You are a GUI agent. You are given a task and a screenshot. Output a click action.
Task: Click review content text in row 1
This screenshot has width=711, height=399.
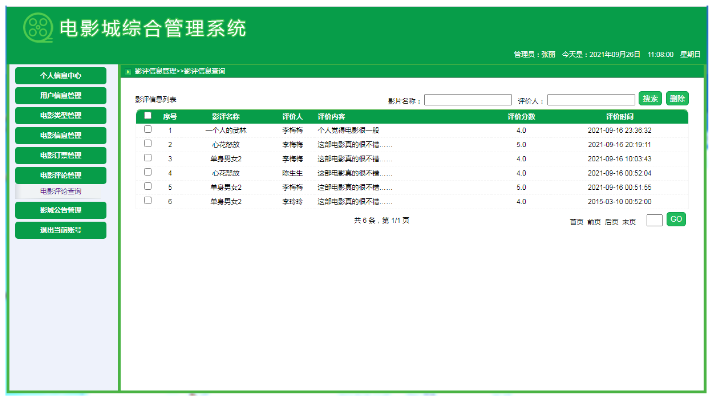click(348, 131)
